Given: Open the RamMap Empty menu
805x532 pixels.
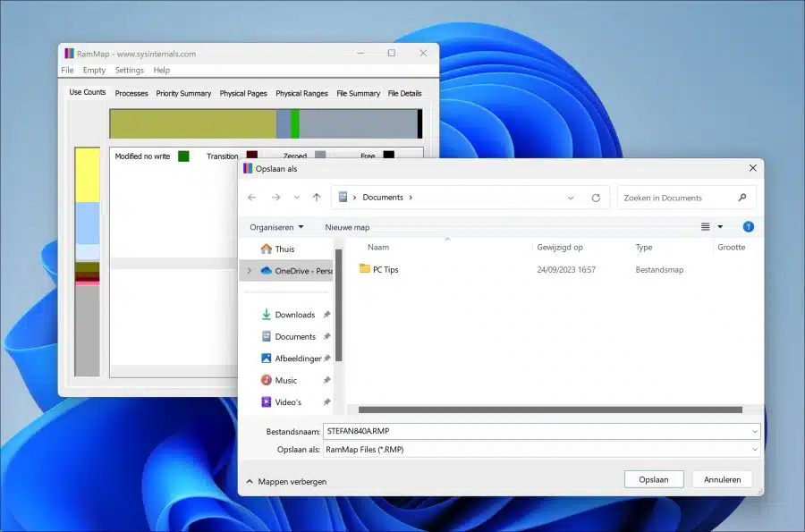Looking at the screenshot, I should pyautogui.click(x=94, y=71).
